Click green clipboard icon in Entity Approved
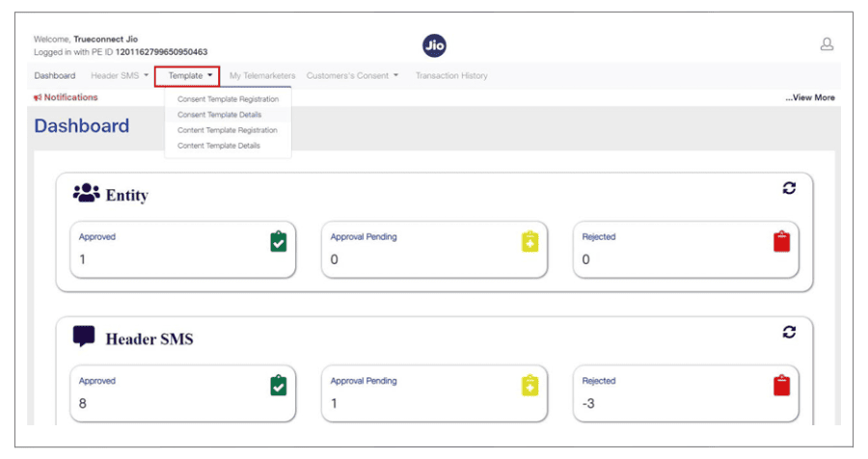 click(279, 241)
